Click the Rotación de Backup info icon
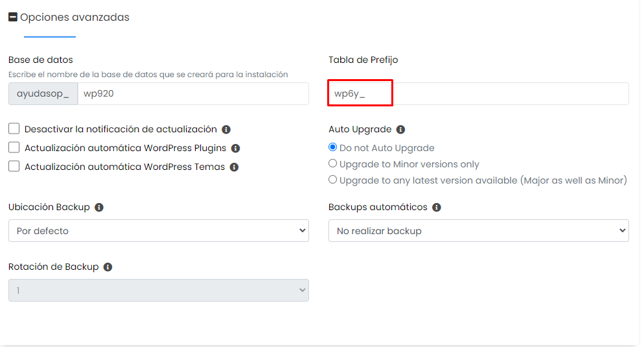This screenshot has width=644, height=347. coord(108,267)
